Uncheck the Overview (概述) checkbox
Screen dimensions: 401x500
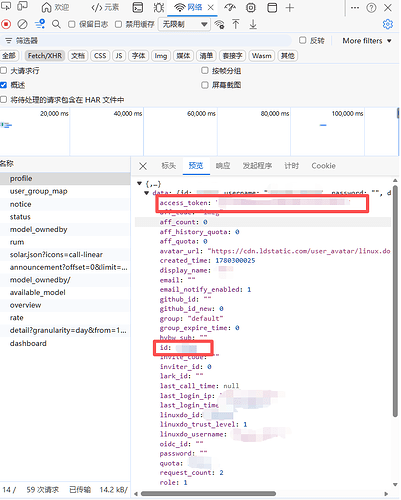3,85
